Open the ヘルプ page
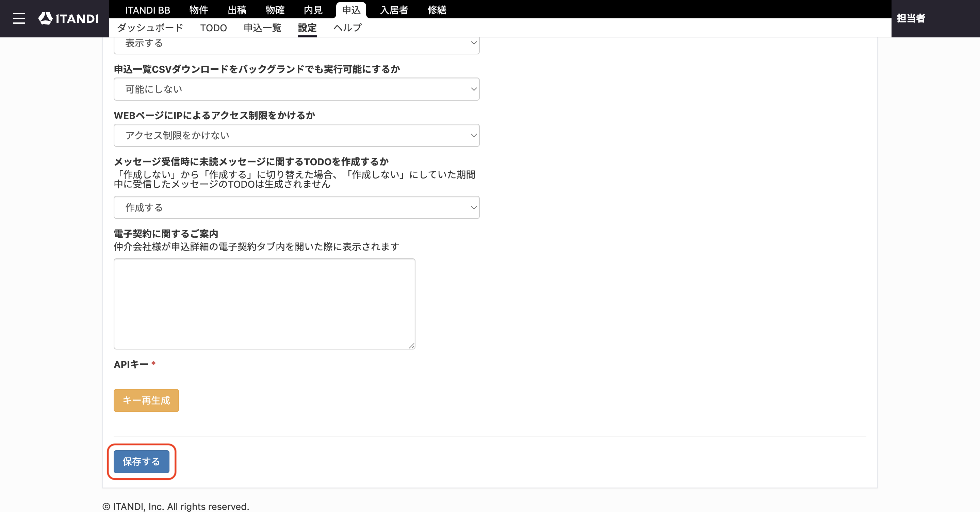980x512 pixels. tap(347, 28)
